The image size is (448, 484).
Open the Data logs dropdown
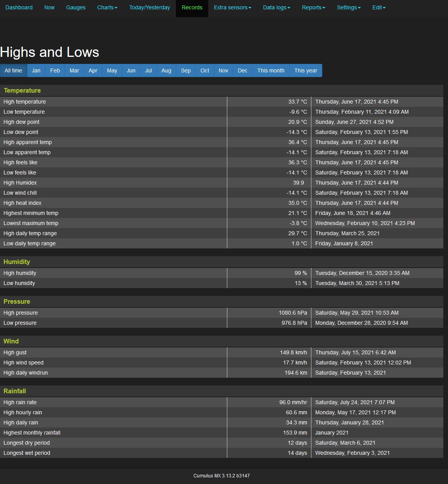tap(276, 7)
